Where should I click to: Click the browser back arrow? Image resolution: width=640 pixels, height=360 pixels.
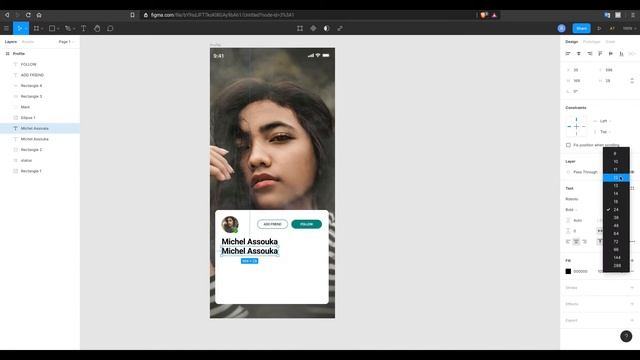click(x=7, y=15)
